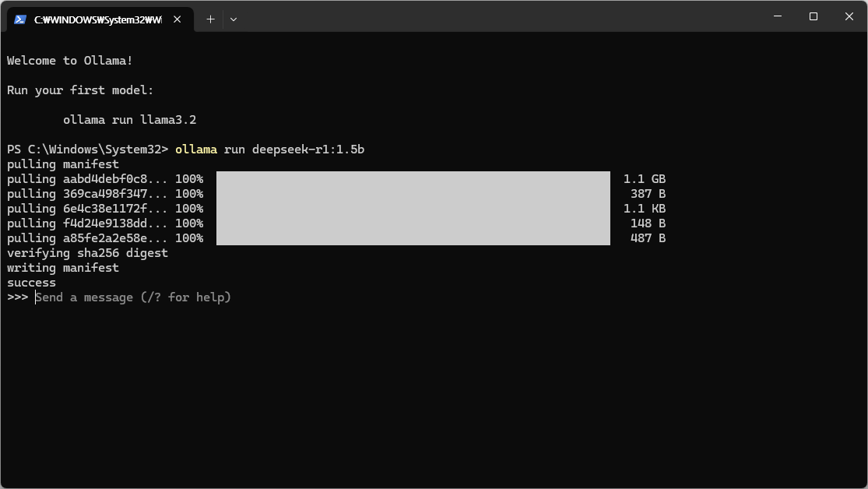Select the C:\WINDOWS\System32 terminal tab
Screen dimensions: 868x489
[x=100, y=19]
